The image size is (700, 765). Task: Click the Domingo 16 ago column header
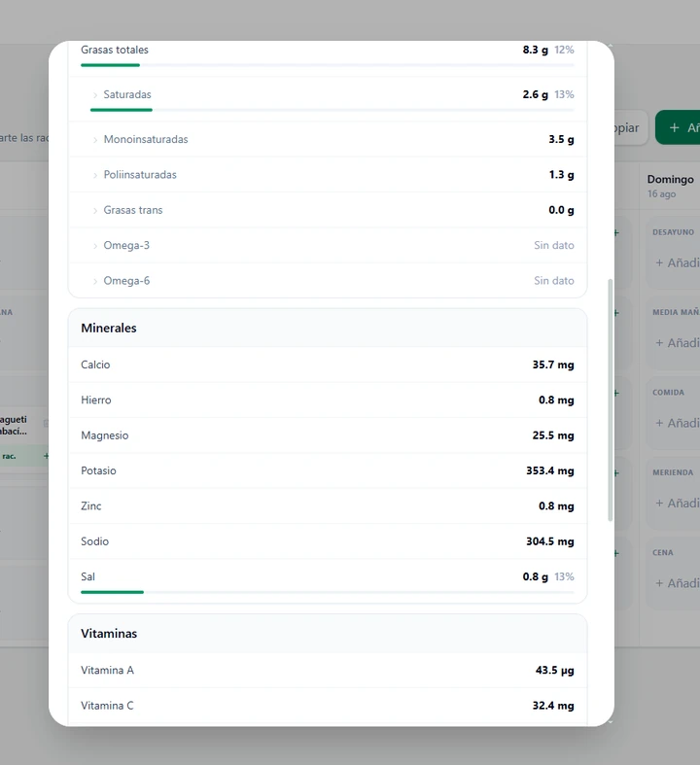(x=670, y=186)
